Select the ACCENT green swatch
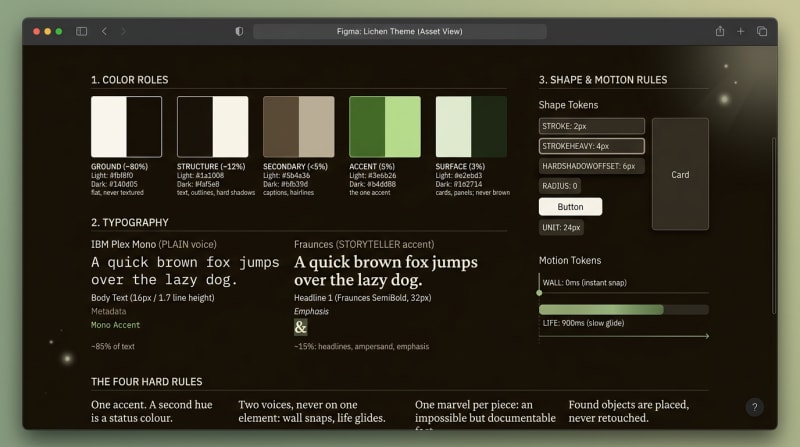 [x=385, y=127]
